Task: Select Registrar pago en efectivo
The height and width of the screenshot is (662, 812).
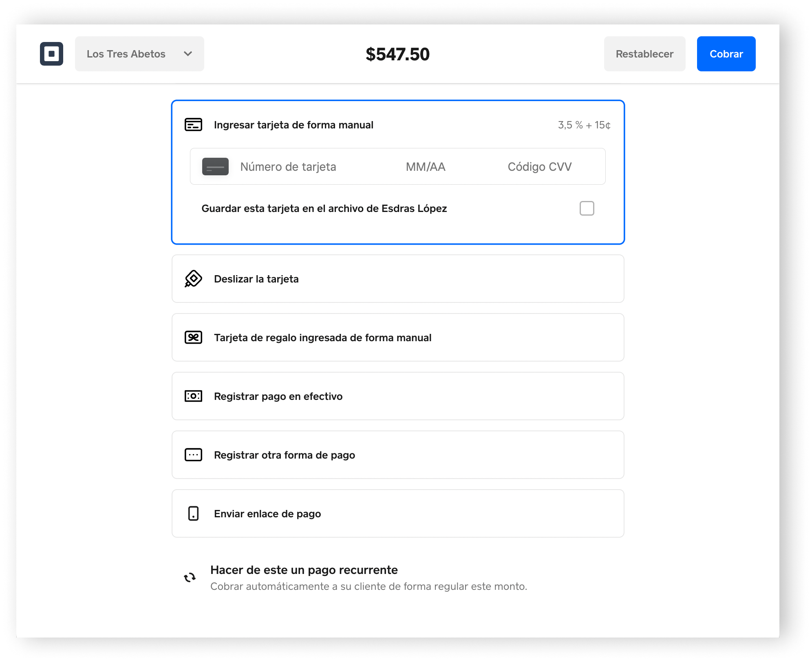Action: (397, 396)
